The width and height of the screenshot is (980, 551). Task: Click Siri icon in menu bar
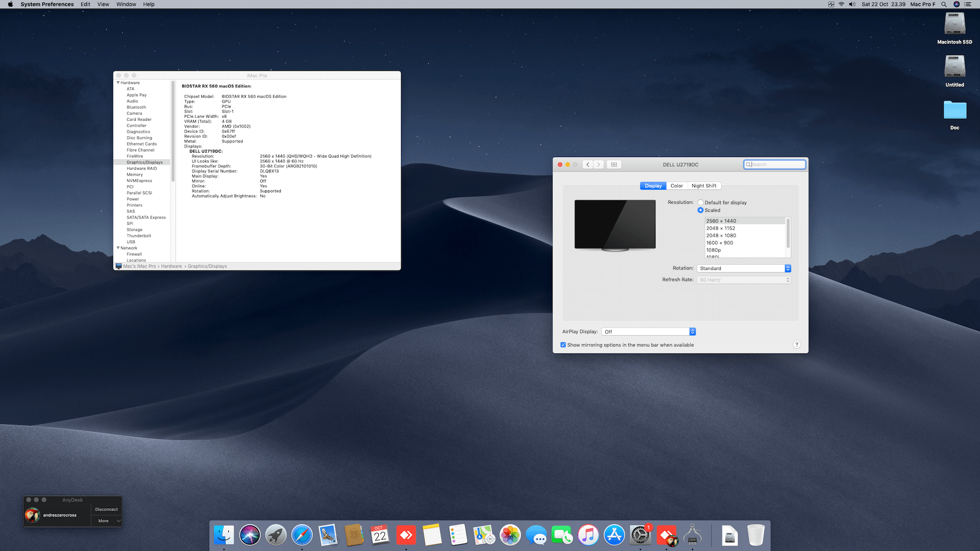pyautogui.click(x=957, y=4)
